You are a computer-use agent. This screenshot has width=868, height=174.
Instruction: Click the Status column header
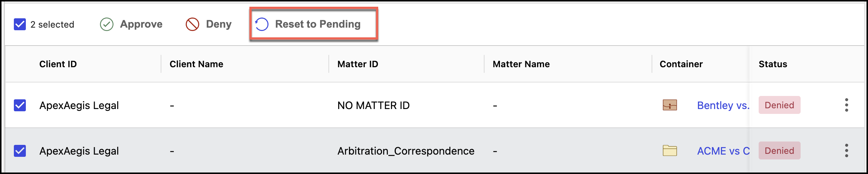point(773,64)
